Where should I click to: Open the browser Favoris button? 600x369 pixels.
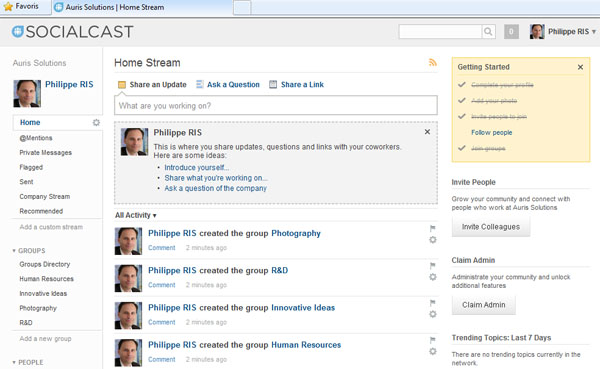coord(22,7)
